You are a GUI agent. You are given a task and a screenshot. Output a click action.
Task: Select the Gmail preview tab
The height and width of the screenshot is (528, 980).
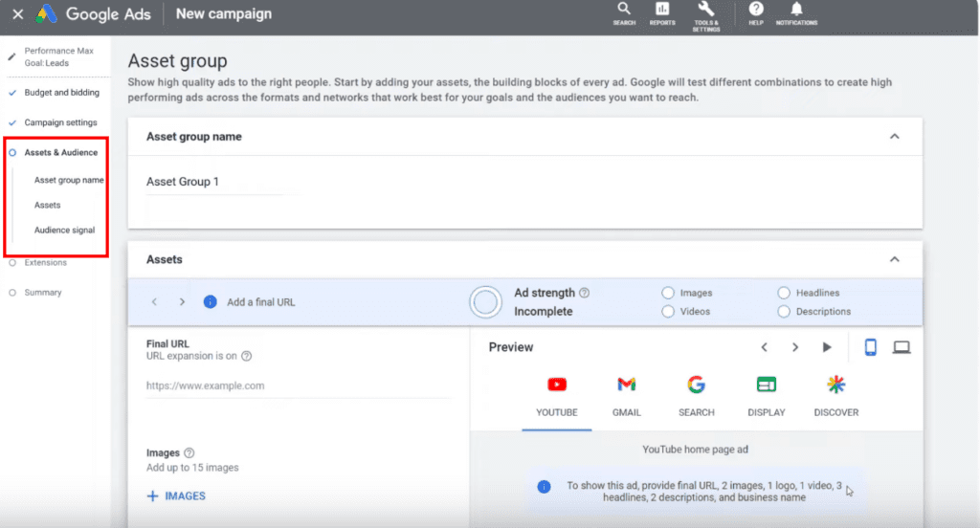point(626,397)
